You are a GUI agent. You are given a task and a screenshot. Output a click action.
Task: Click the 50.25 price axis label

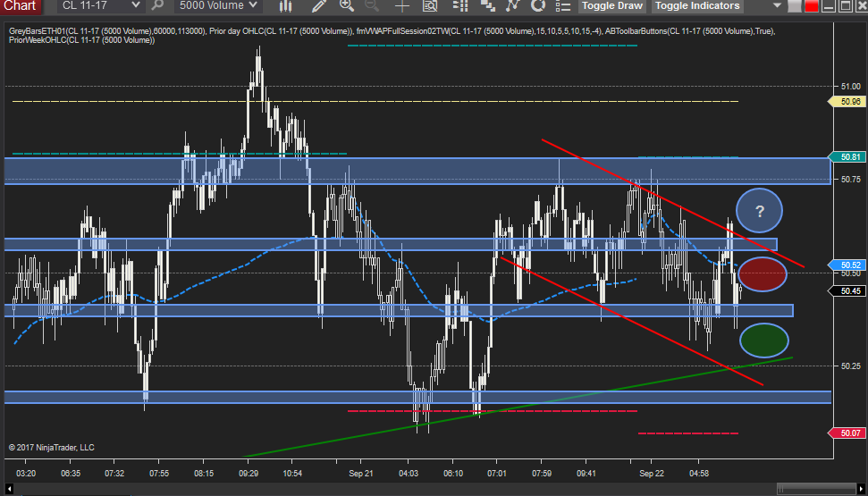pyautogui.click(x=850, y=366)
